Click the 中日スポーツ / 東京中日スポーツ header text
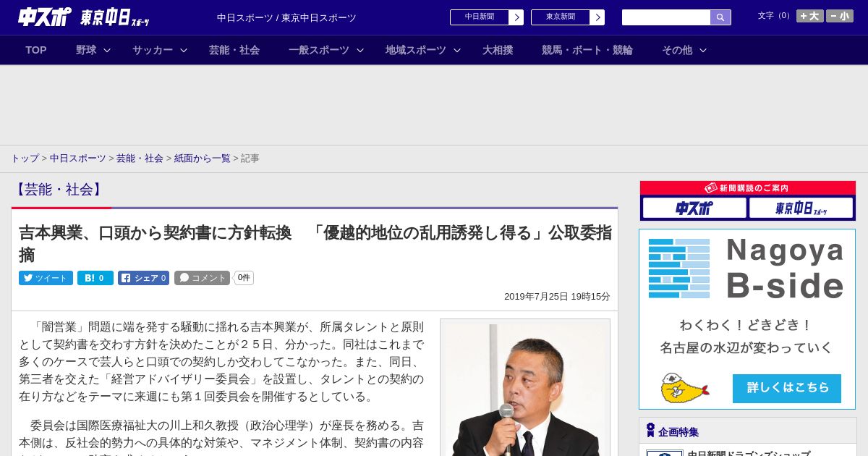 pyautogui.click(x=286, y=18)
